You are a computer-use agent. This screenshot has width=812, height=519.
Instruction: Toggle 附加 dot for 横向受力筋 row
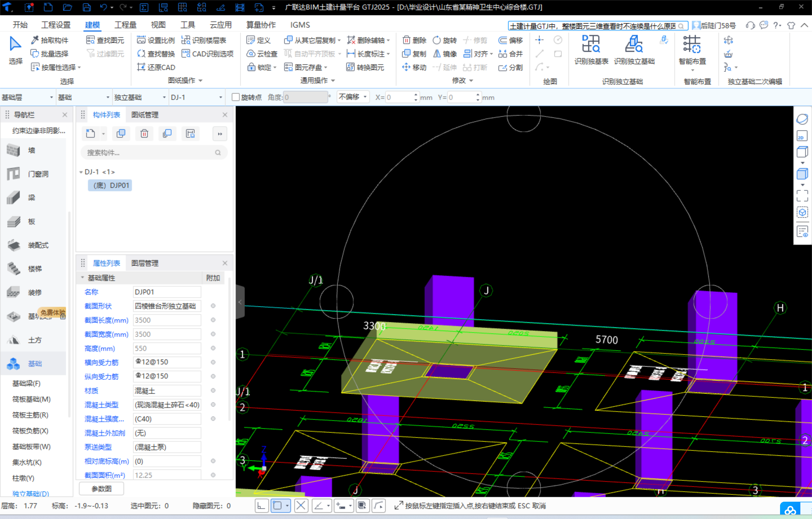tap(213, 362)
